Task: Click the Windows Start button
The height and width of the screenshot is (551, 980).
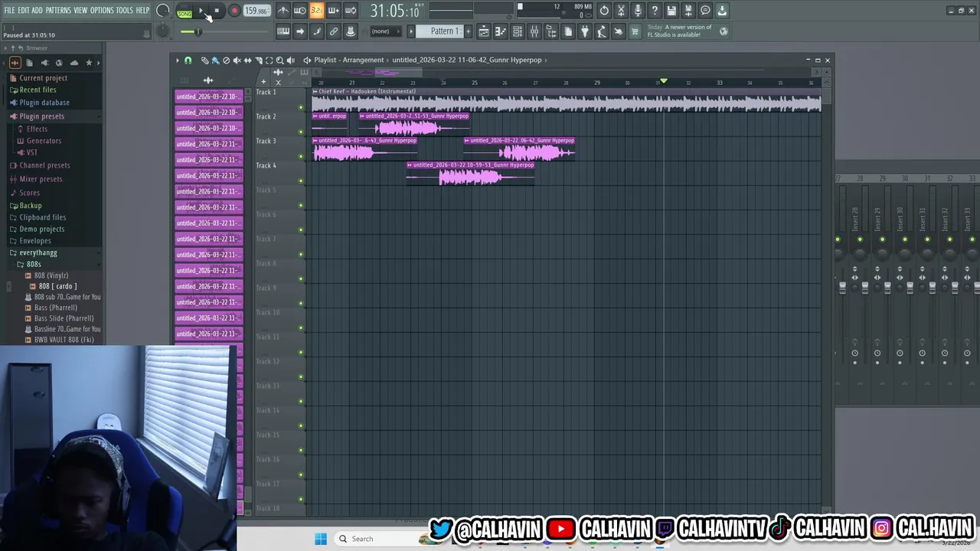Action: tap(321, 539)
